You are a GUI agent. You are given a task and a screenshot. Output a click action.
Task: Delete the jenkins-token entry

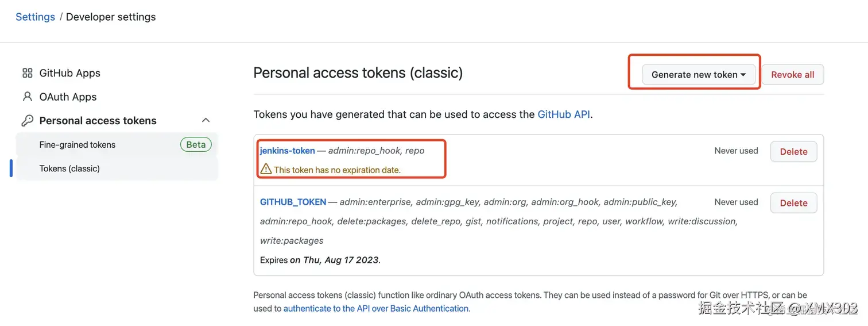(793, 152)
